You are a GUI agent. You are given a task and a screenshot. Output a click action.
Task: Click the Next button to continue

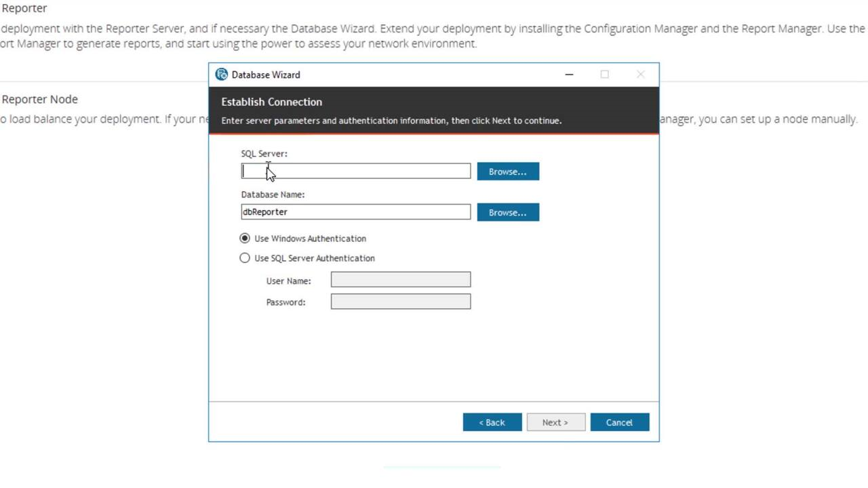click(x=555, y=422)
